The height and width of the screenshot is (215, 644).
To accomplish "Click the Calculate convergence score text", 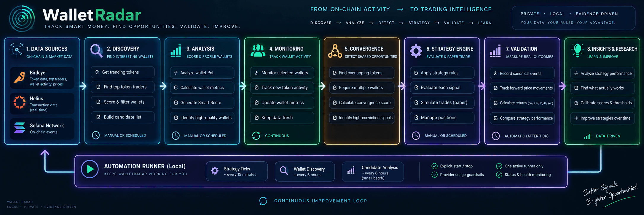I will pos(365,102).
